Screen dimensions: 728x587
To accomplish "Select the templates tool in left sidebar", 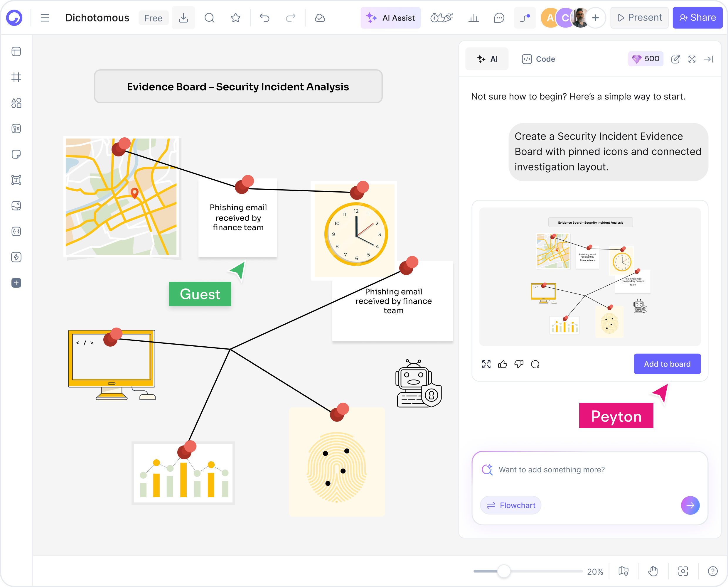I will pyautogui.click(x=16, y=51).
